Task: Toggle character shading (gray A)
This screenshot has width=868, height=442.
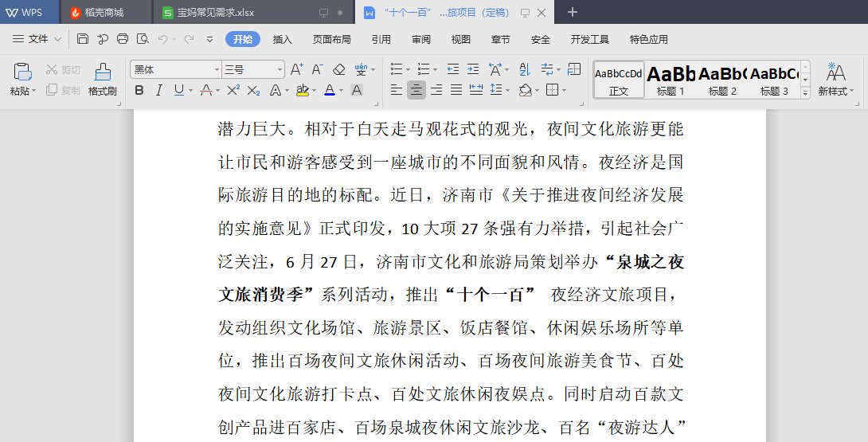Action: (x=357, y=90)
